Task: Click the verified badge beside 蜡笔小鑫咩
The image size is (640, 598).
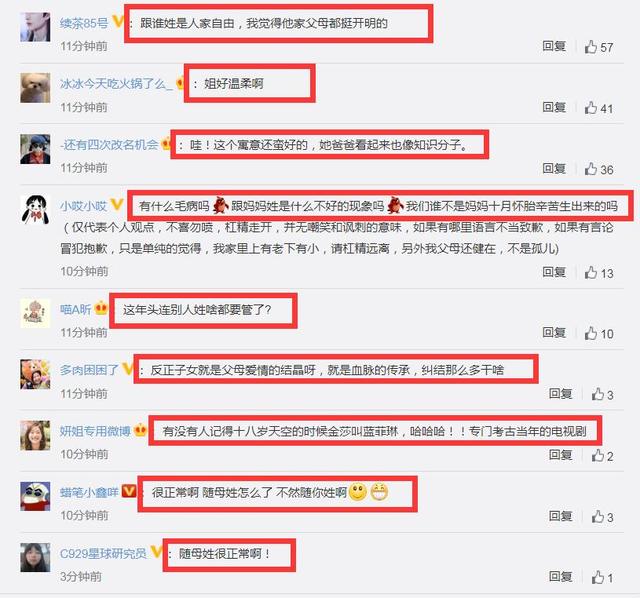Action: tap(129, 491)
